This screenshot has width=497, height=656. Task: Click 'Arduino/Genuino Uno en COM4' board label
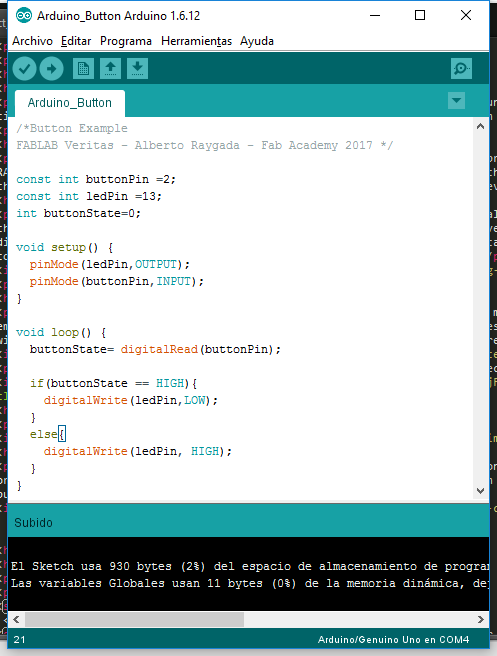tap(393, 640)
